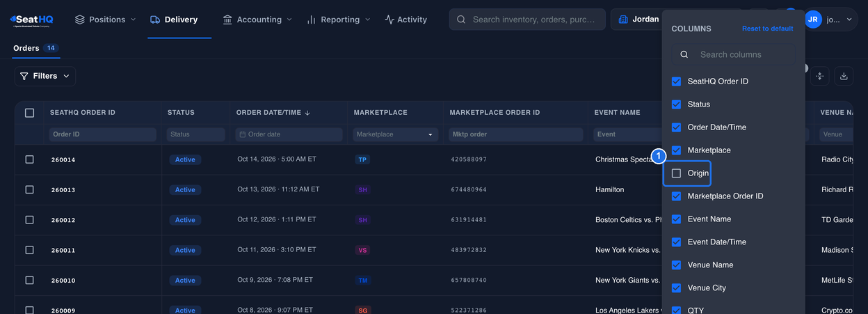Viewport: 868px width, 314px height.
Task: Click the Hamilton event name
Action: tap(610, 189)
